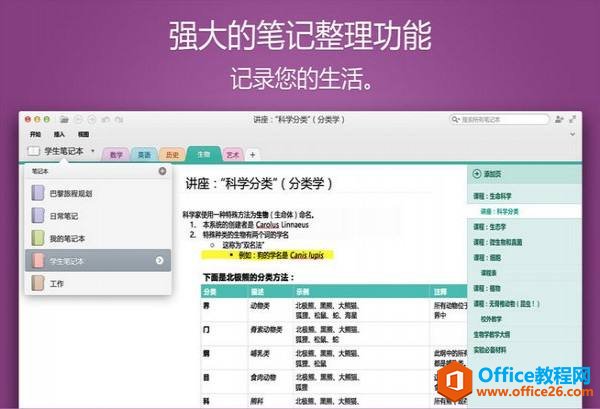Select the 生物 section tab
Image resolution: width=600 pixels, height=409 pixels.
203,154
